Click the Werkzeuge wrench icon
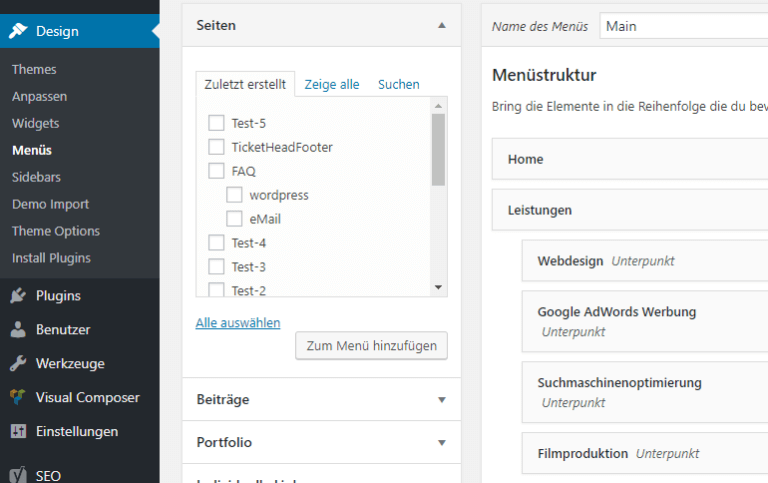Screen dimensions: 768x483 click(18, 364)
